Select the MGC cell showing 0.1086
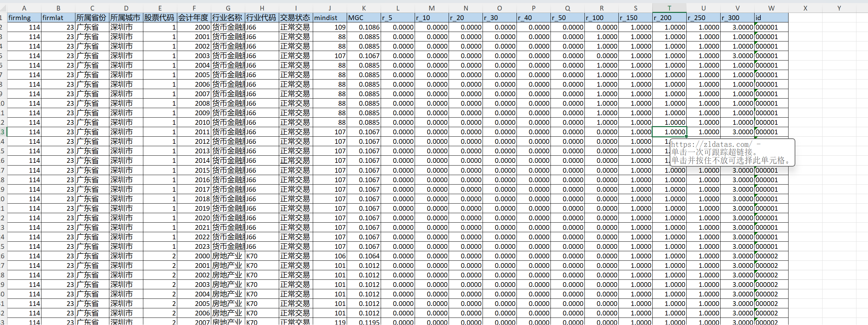Screen dimensions: 868x325 pos(364,27)
